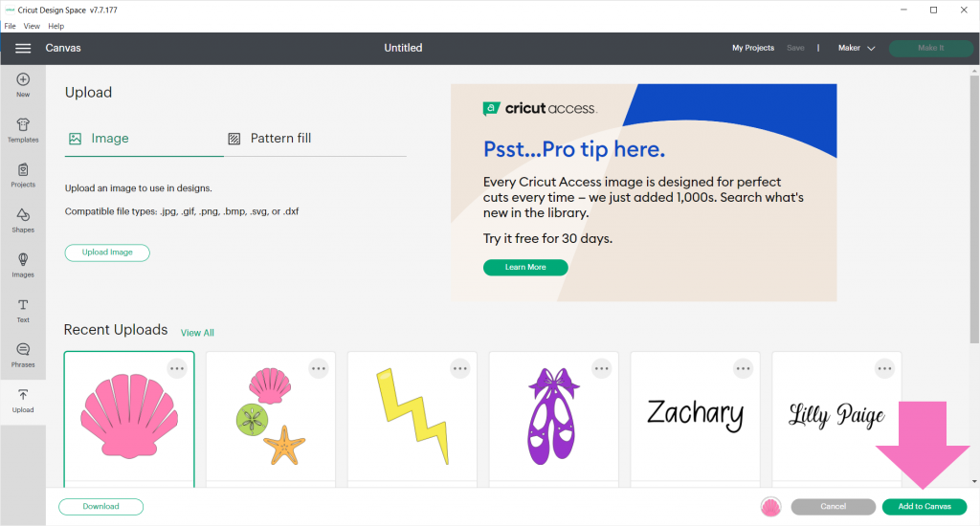Click Learn More in Cricut Access banner

coord(525,268)
